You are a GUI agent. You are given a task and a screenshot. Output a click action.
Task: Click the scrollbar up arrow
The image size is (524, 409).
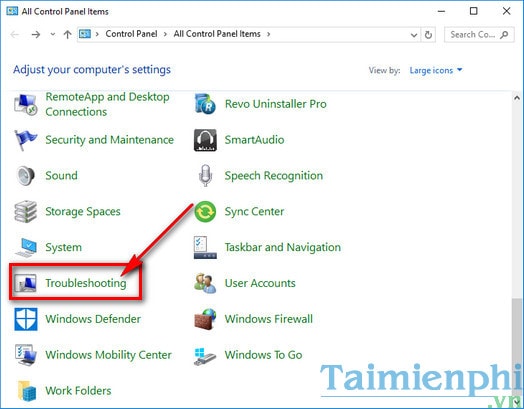click(517, 98)
